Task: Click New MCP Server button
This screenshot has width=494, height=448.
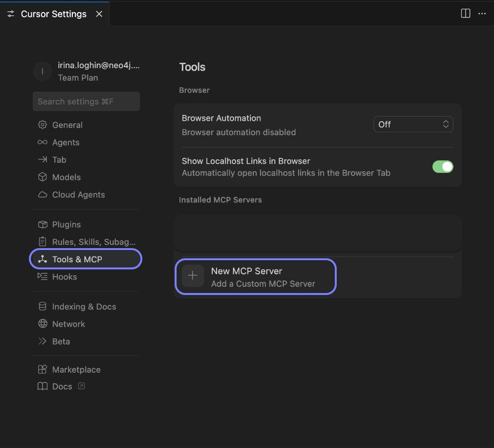Action: tap(255, 275)
